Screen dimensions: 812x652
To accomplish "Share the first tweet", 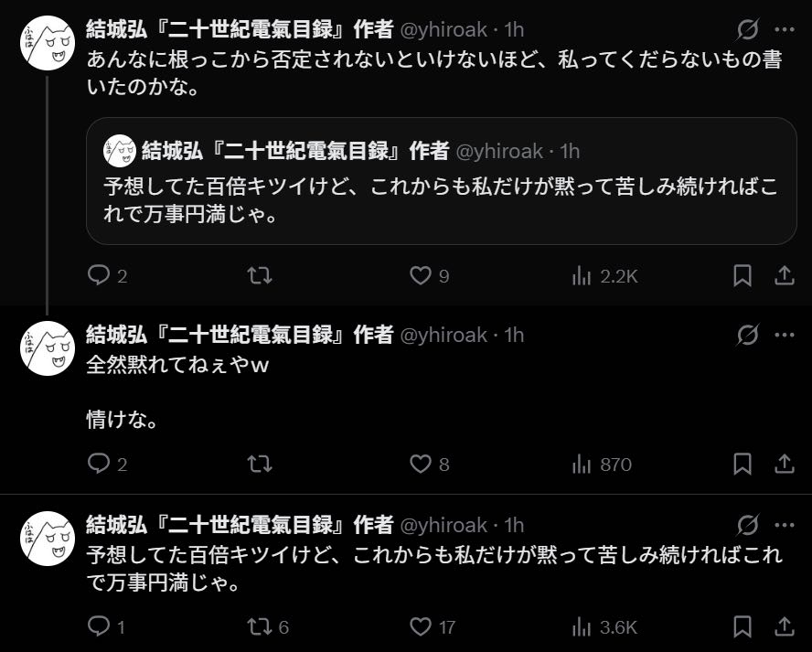I will 785,275.
